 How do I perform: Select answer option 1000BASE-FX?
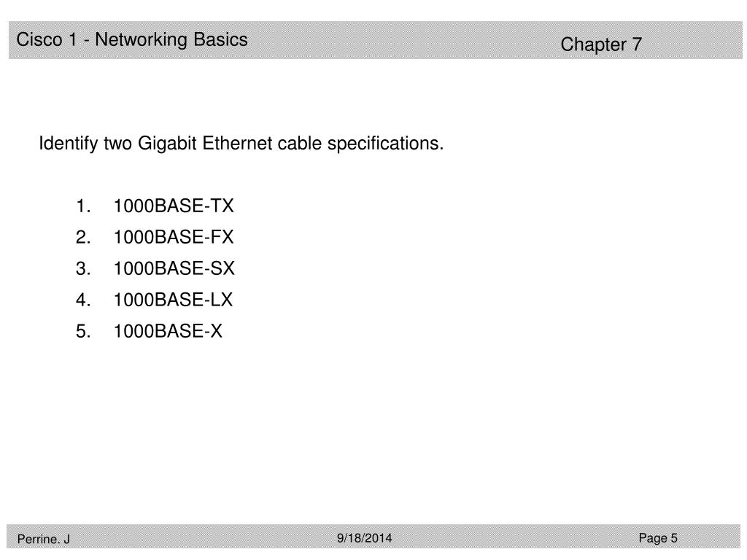[174, 237]
